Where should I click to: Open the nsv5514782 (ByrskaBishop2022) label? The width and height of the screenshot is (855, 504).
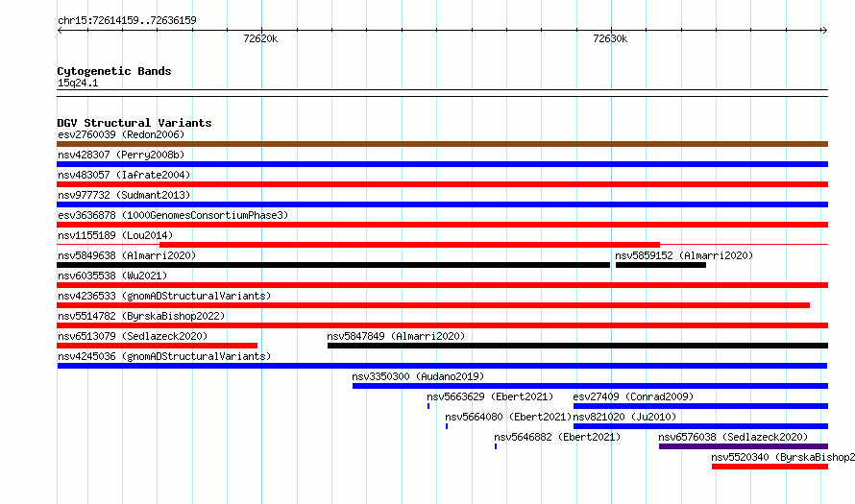(x=141, y=316)
